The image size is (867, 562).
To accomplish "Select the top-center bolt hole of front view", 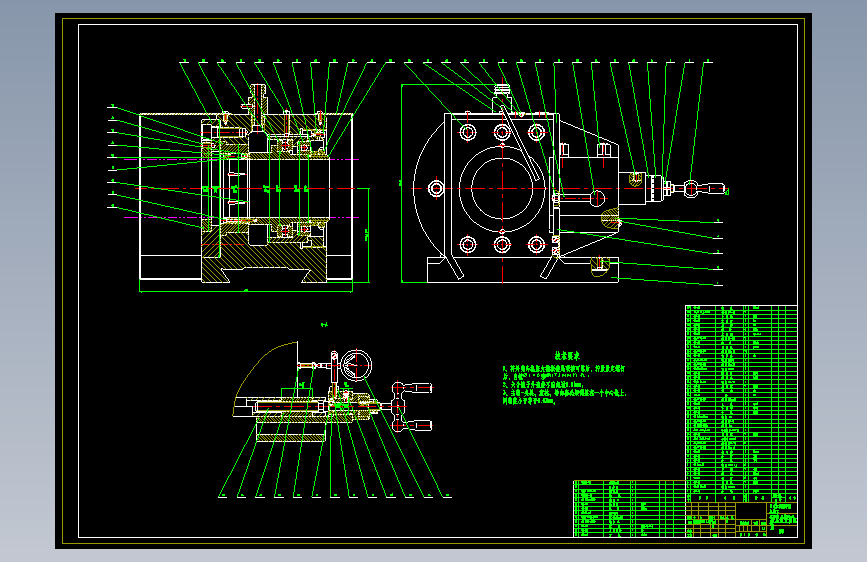I will [502, 132].
